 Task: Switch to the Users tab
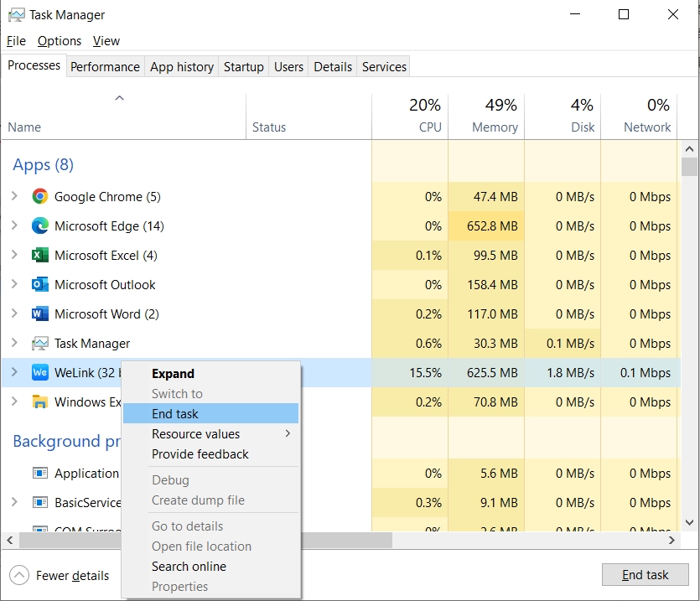pyautogui.click(x=288, y=67)
